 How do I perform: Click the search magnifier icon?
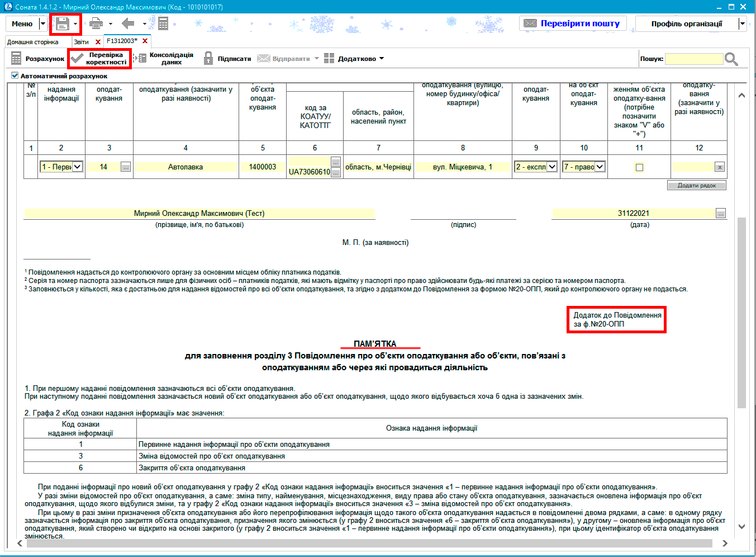731,59
